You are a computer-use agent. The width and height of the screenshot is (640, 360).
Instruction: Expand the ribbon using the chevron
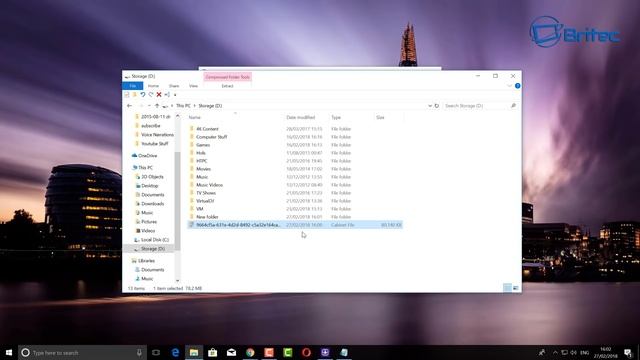coord(509,86)
